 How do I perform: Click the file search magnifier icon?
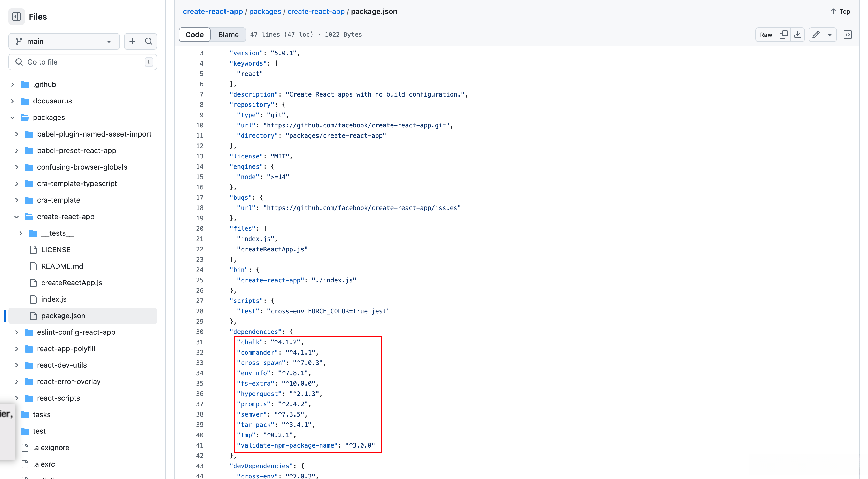149,41
